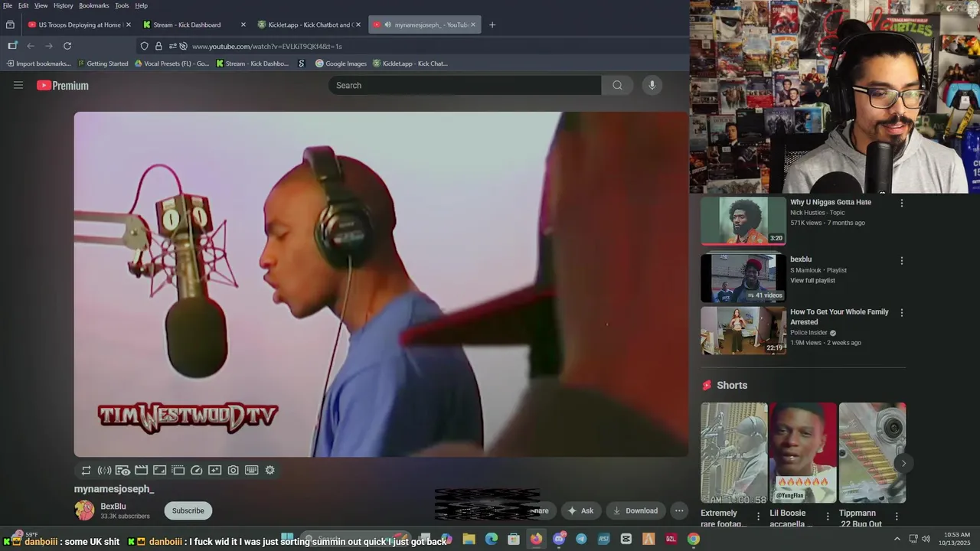This screenshot has width=980, height=551.
Task: Open the Firefox Tools menu
Action: [x=122, y=5]
